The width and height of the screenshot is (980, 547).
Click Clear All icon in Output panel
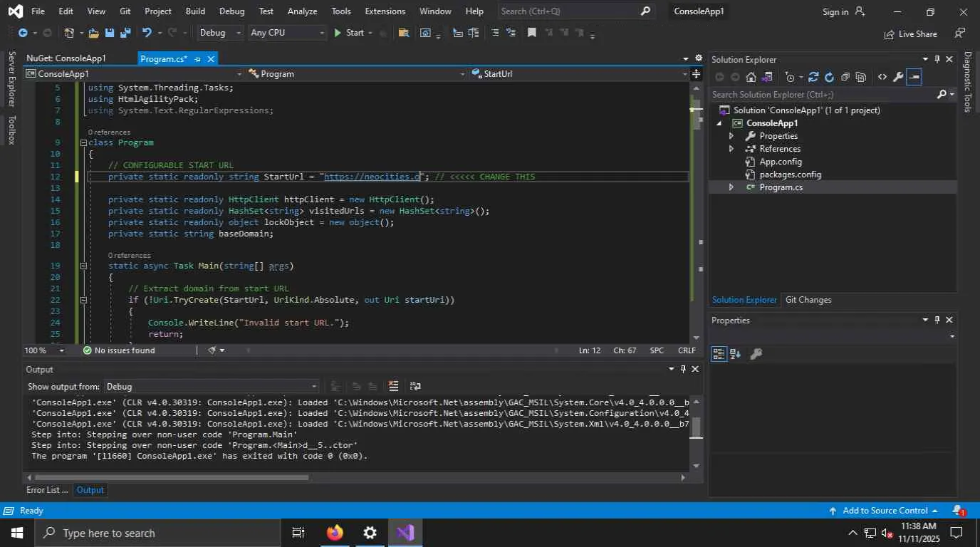point(393,386)
